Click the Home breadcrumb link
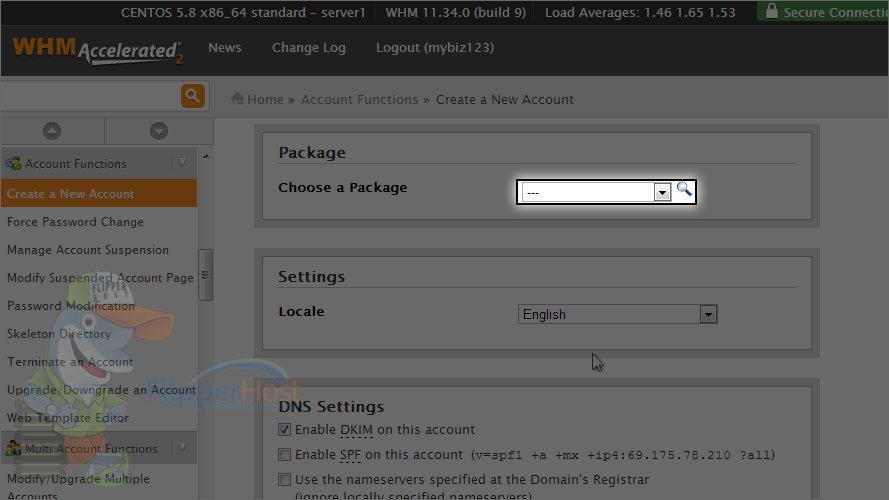This screenshot has height=500, width=889. click(265, 99)
